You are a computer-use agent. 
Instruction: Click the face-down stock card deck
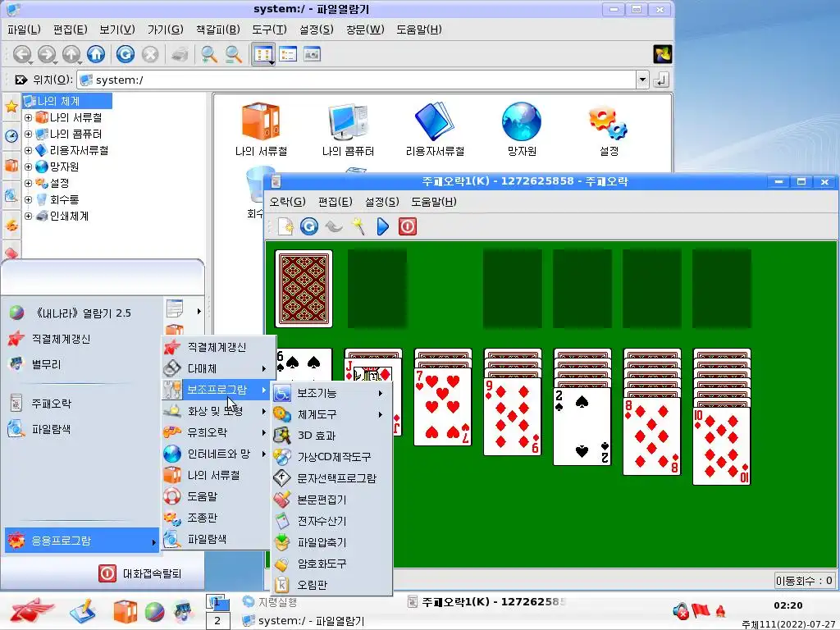(304, 289)
